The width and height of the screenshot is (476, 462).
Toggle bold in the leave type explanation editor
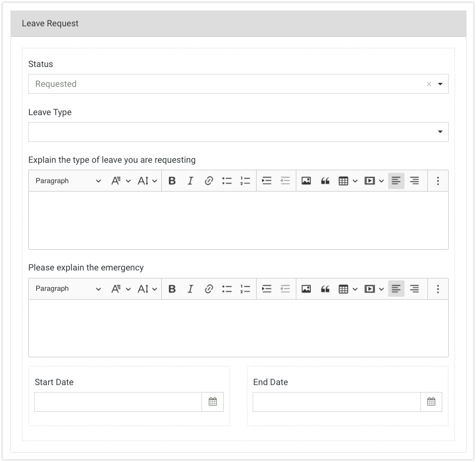click(172, 181)
